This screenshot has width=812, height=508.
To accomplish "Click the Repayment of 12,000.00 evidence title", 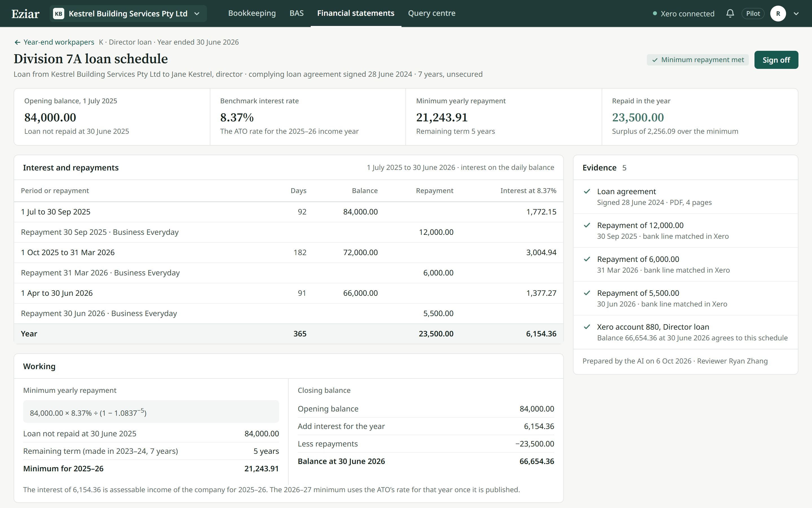I will [x=640, y=225].
